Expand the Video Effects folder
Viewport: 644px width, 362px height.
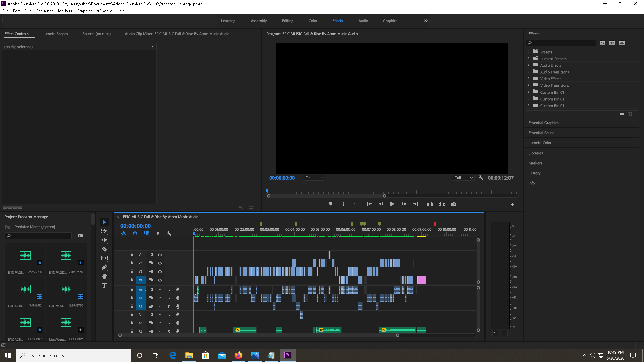pyautogui.click(x=529, y=79)
